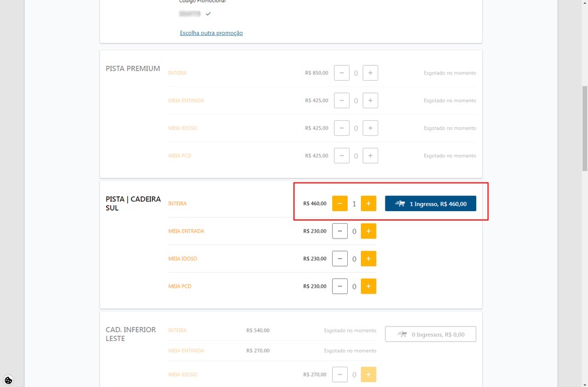
Task: Open the cookie settings icon
Action: [x=8, y=380]
